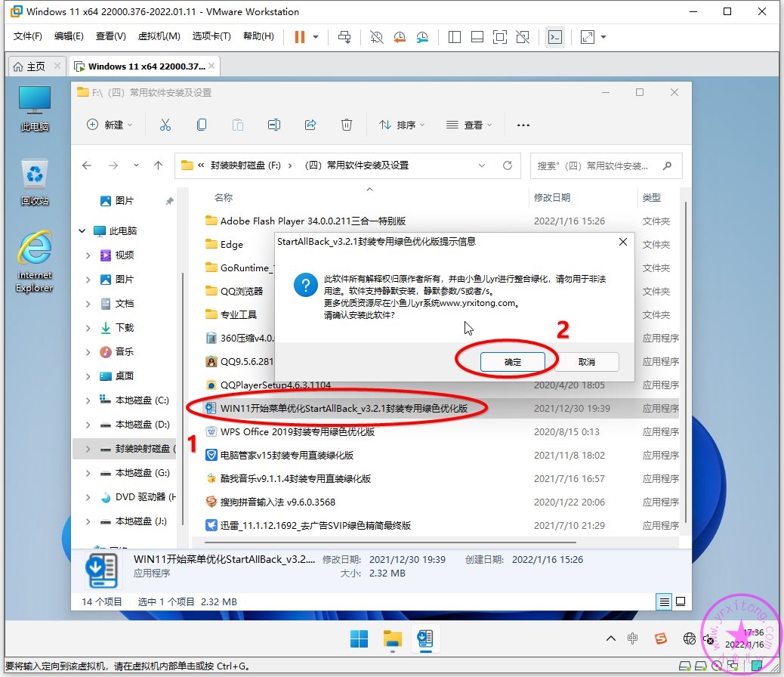The image size is (784, 677).
Task: Select 音乐 in the navigation pane
Action: pos(117,352)
